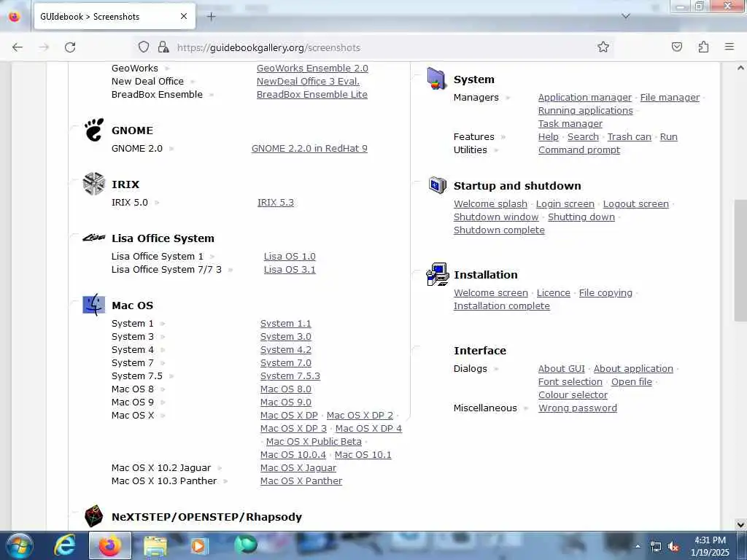Image resolution: width=747 pixels, height=560 pixels.
Task: Open the Colour selector link
Action: click(573, 394)
